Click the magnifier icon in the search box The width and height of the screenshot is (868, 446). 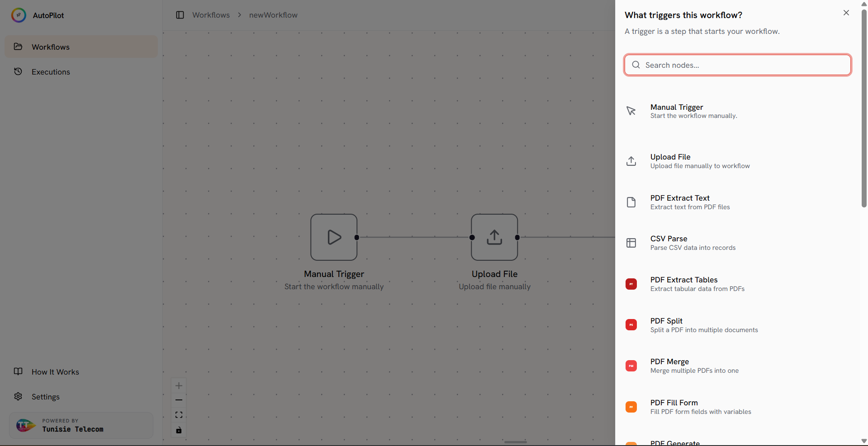click(636, 65)
